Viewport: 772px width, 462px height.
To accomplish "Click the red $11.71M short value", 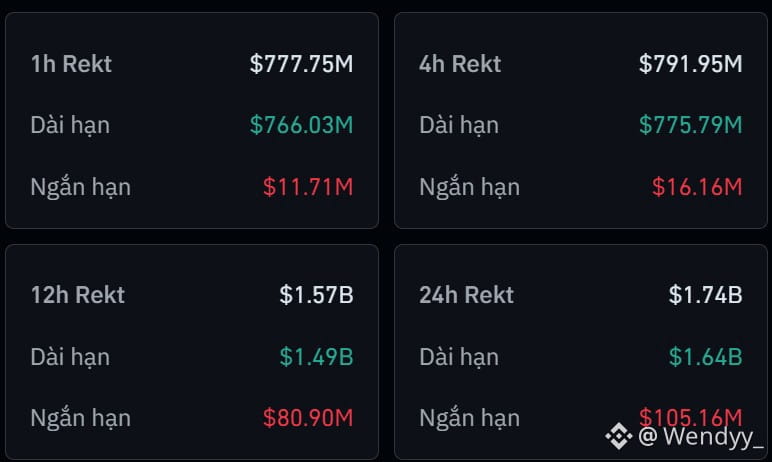I will click(x=308, y=187).
